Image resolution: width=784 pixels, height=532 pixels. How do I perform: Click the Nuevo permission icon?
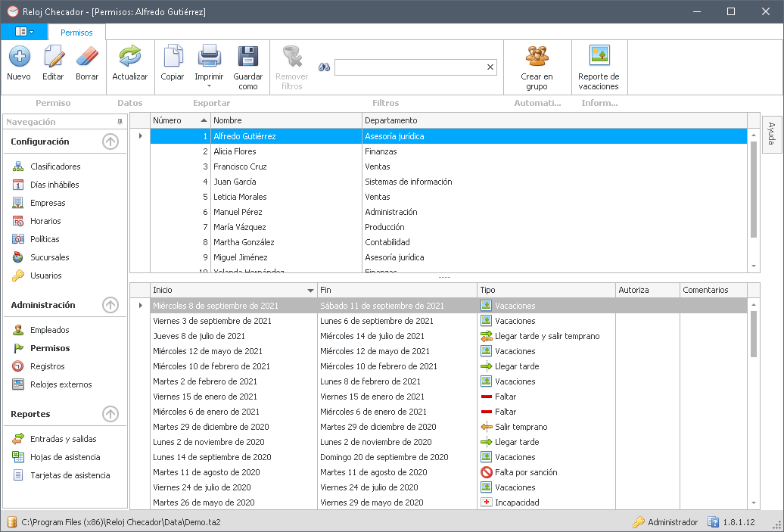19,57
